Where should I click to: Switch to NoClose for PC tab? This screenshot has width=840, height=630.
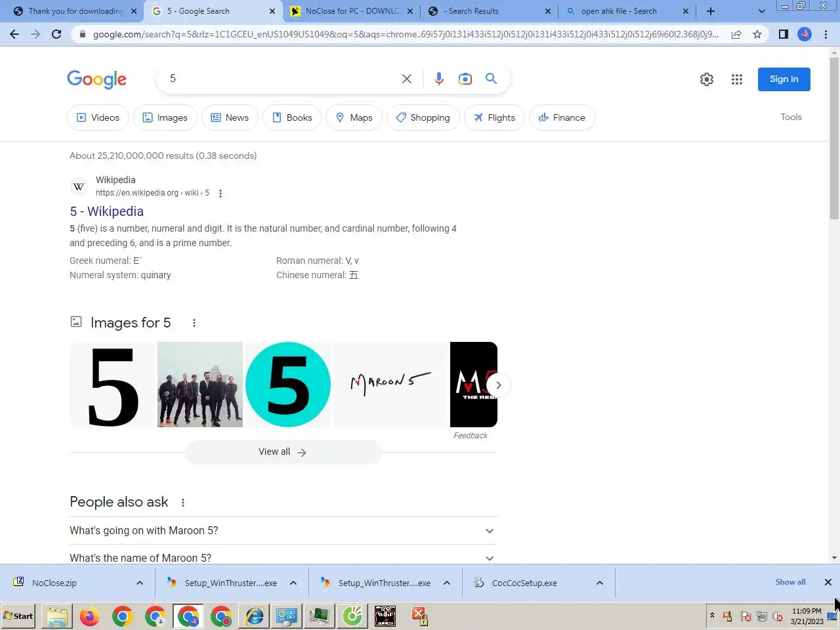pyautogui.click(x=352, y=11)
